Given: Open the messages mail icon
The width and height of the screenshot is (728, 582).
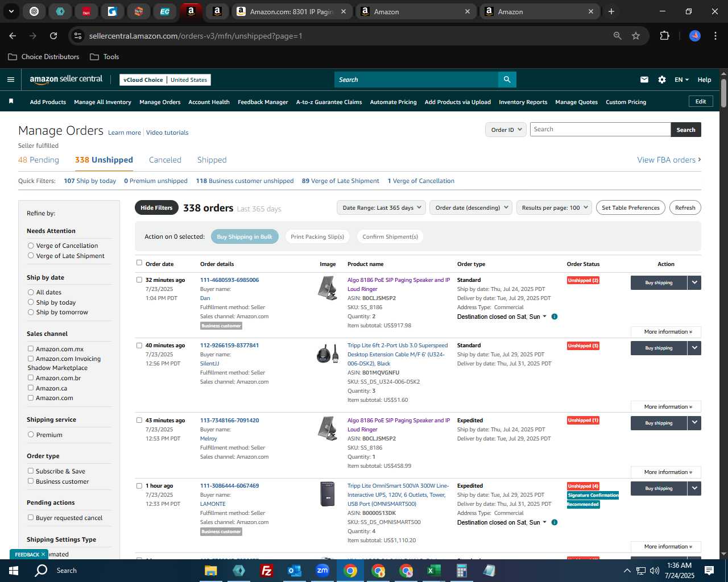Looking at the screenshot, I should pos(644,80).
